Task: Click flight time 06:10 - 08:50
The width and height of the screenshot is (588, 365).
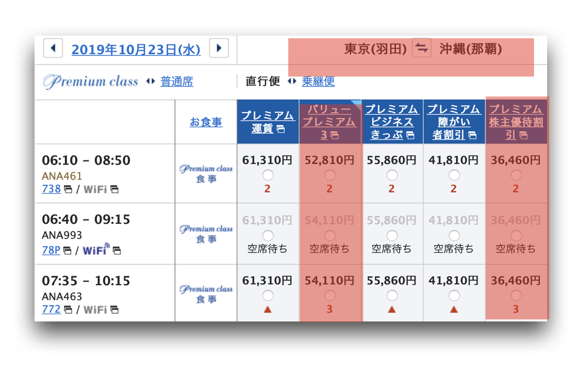Action: pos(86,160)
